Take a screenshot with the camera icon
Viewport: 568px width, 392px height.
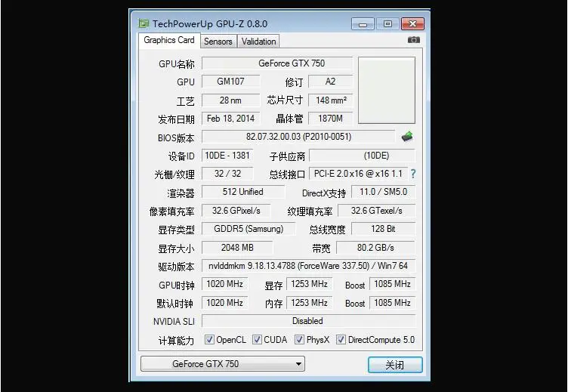coord(414,40)
